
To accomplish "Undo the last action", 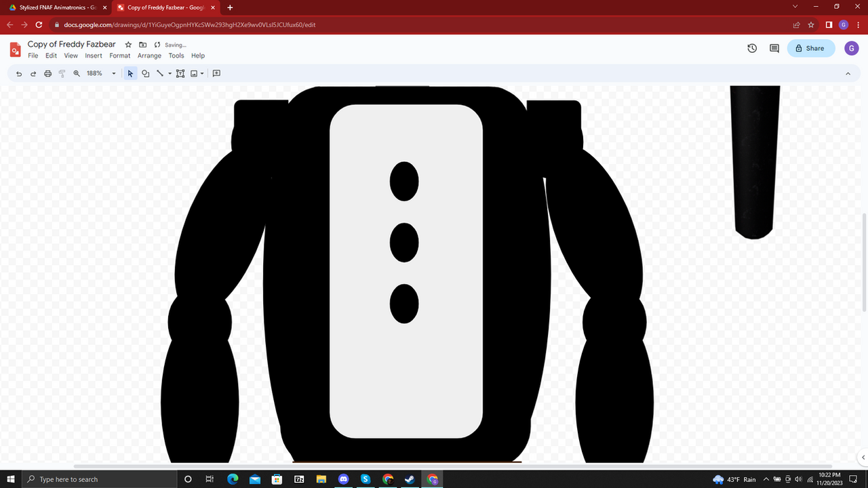I will click(19, 73).
